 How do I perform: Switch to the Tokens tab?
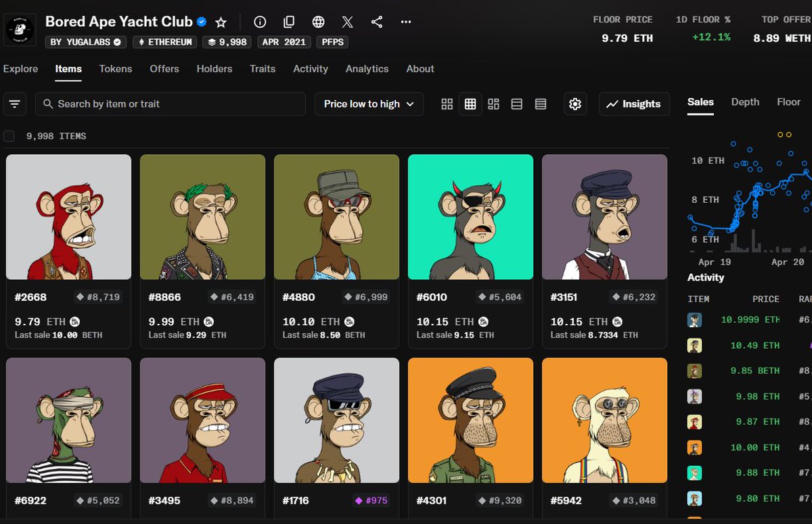coord(116,69)
